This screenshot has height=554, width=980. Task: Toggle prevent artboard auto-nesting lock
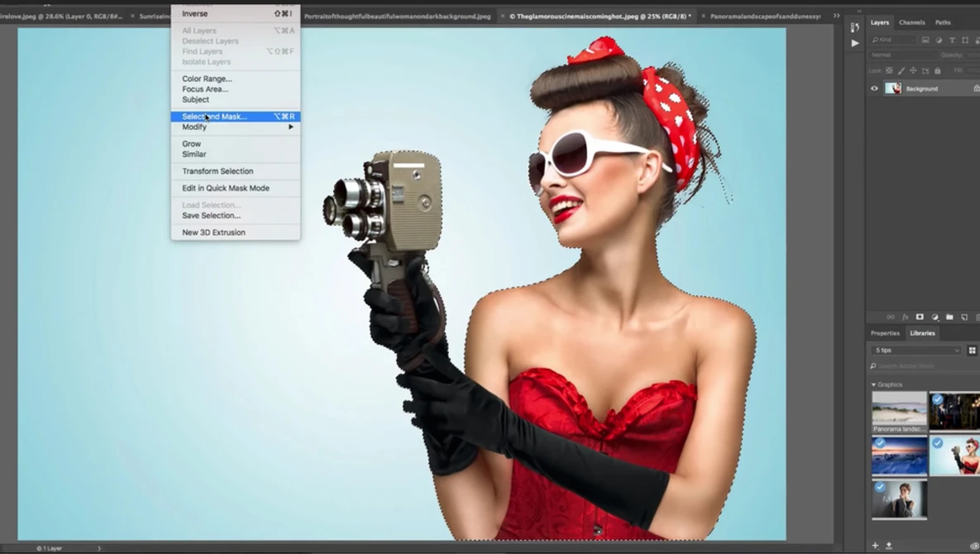925,70
